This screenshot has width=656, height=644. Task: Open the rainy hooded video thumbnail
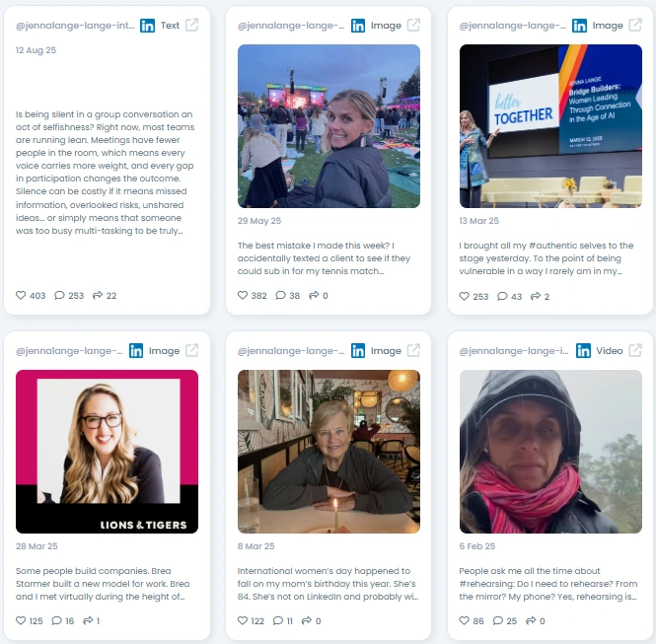coord(550,452)
